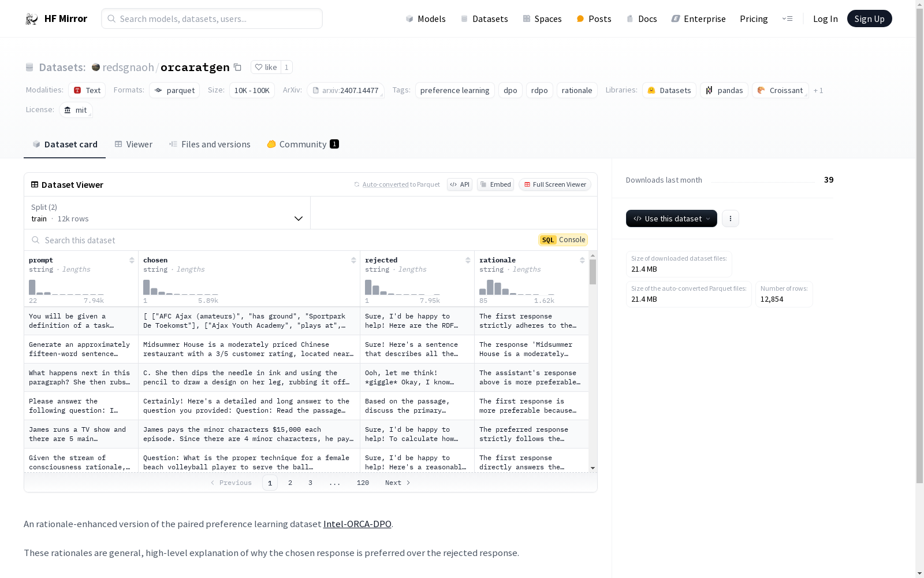Click the preference learning tag

coord(455,91)
